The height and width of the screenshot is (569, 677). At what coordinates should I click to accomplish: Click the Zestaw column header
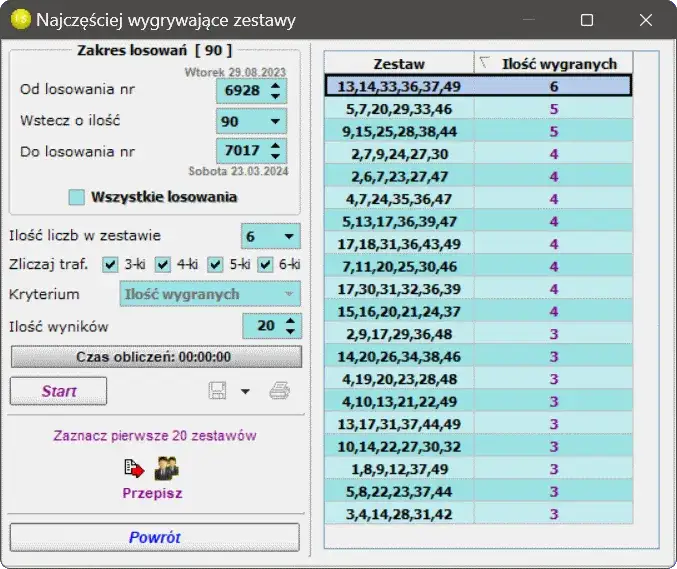tap(399, 63)
